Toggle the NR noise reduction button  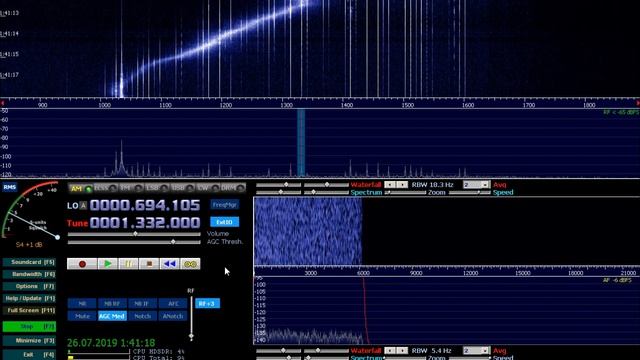pyautogui.click(x=82, y=304)
